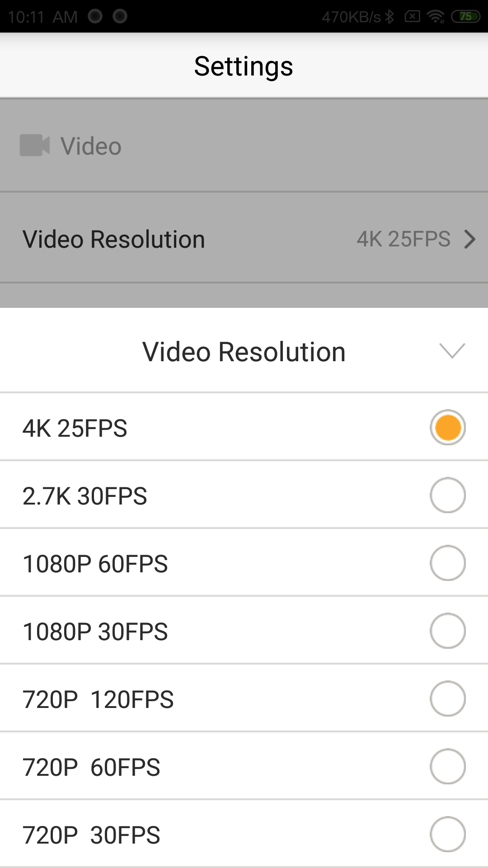Tap the Wi-Fi status icon
Screen dimensions: 488x868
[x=436, y=17]
